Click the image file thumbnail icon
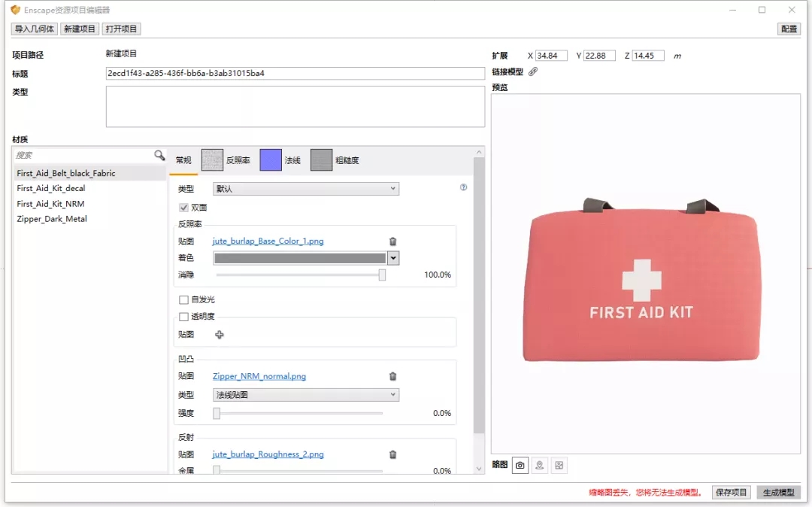The width and height of the screenshot is (812, 507). 559,466
